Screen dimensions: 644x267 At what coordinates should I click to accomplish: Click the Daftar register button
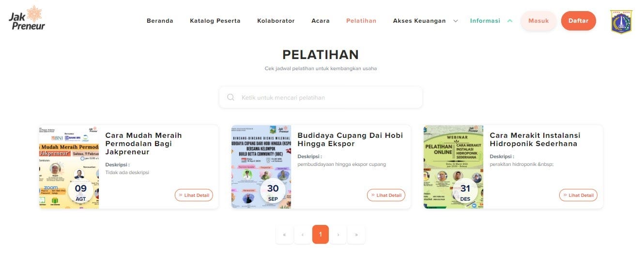point(579,21)
